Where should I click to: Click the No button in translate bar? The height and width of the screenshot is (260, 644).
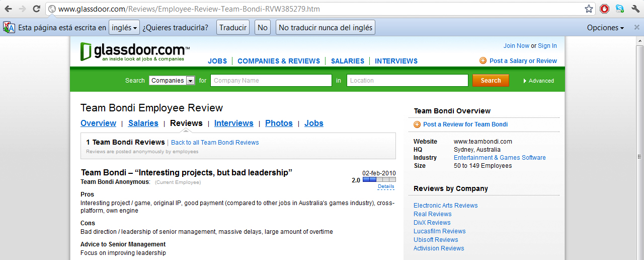click(263, 28)
